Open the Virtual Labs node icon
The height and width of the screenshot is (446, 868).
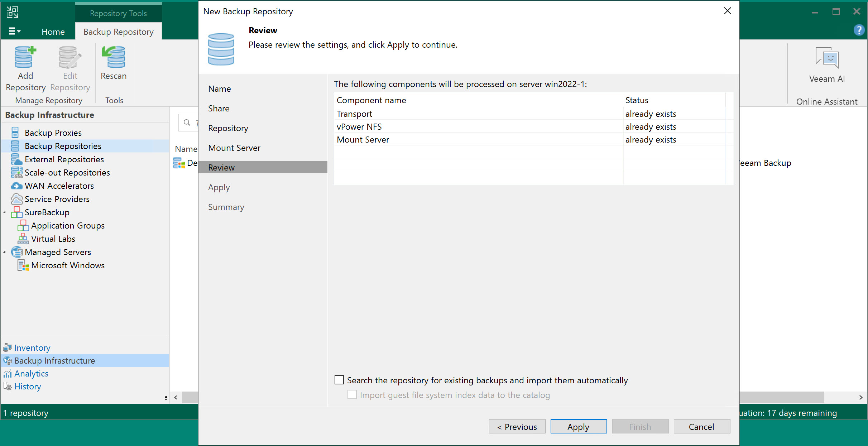(23, 239)
